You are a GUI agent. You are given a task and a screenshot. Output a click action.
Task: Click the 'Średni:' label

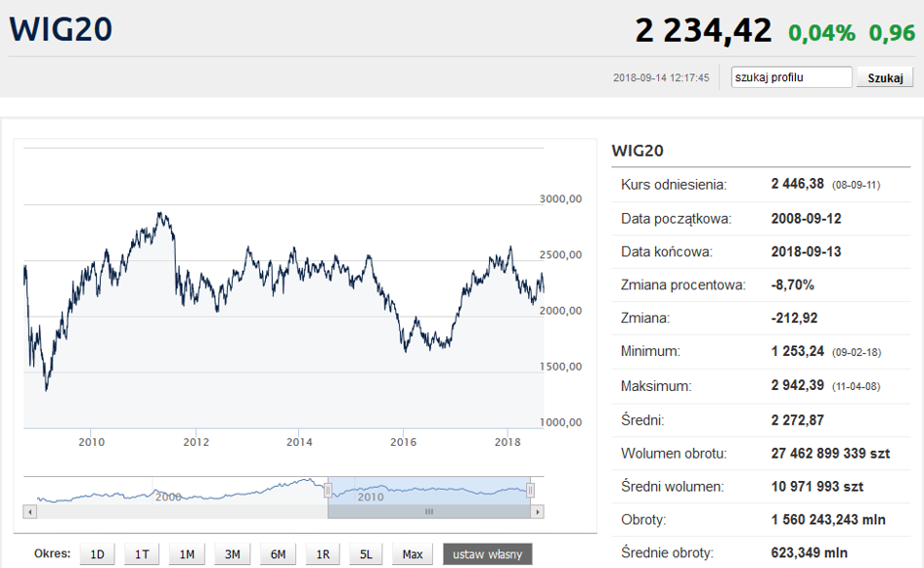tap(642, 420)
